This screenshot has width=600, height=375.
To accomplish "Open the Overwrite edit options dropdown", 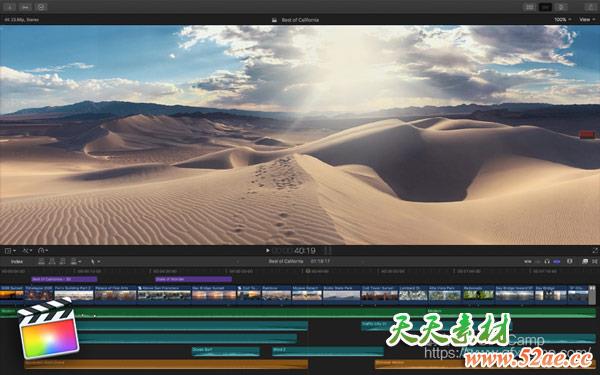I will [76, 261].
